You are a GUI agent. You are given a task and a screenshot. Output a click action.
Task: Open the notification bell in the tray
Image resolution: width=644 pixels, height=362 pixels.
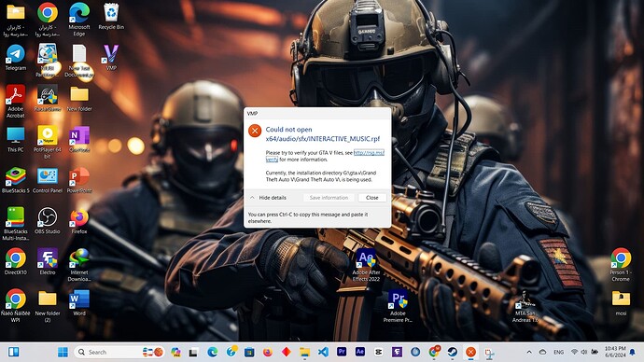(633, 352)
